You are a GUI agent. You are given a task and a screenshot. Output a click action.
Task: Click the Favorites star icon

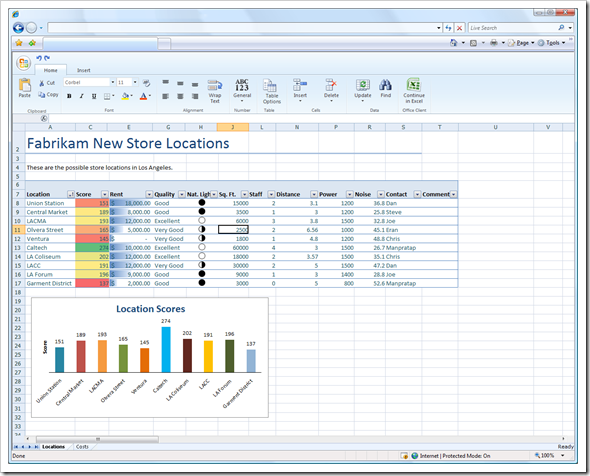click(19, 43)
